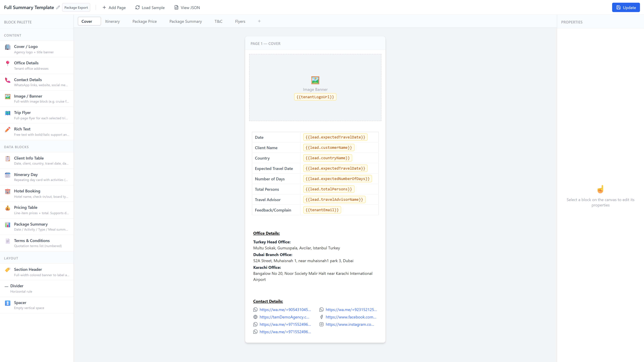Select the Image Banner block on canvas
The image size is (644, 362).
[x=315, y=87]
